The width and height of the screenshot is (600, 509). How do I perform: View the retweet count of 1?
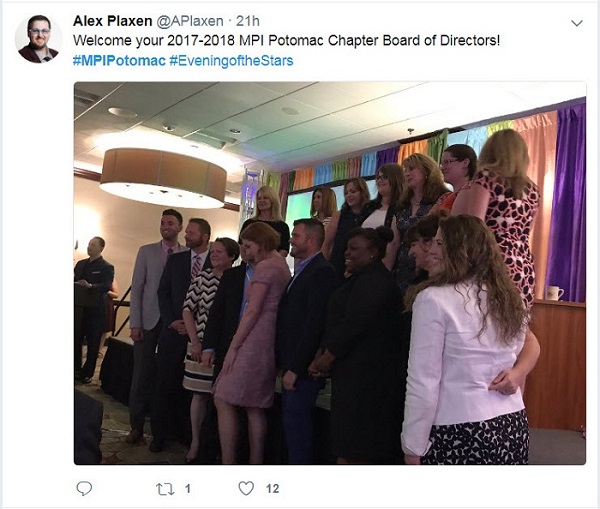[188, 489]
